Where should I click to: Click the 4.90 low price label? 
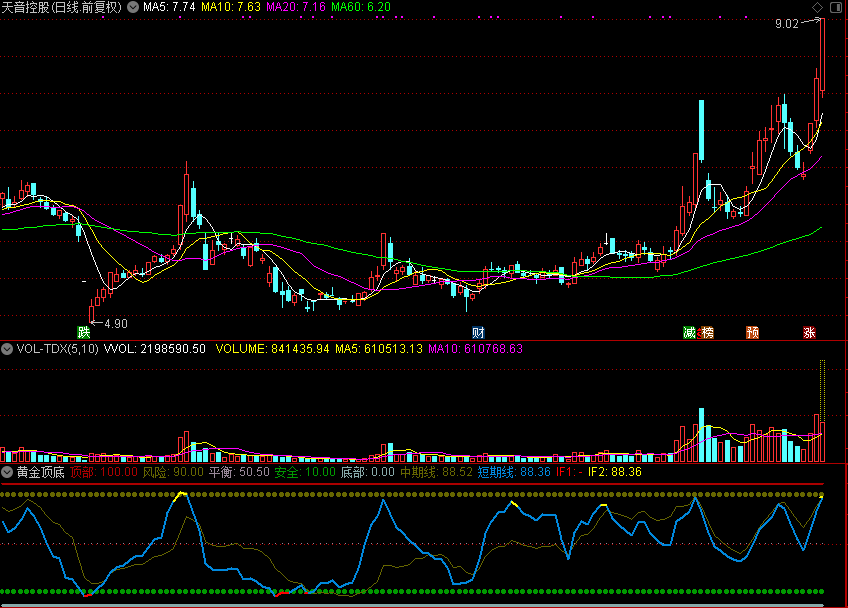[117, 323]
